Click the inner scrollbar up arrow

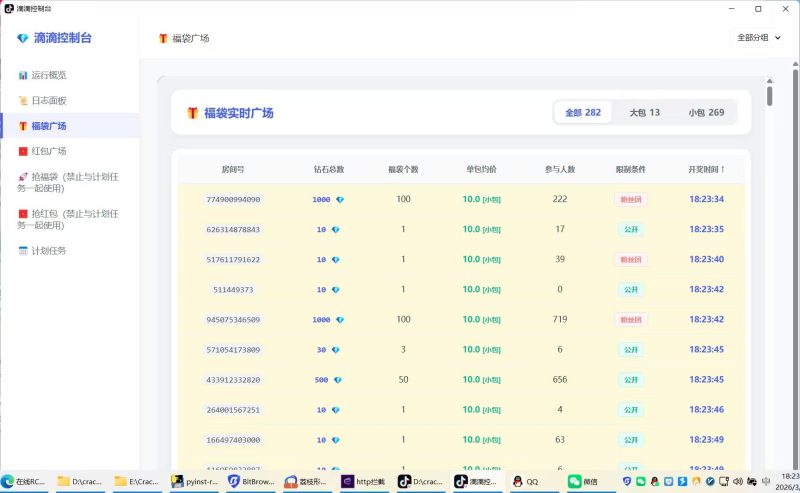click(x=769, y=81)
